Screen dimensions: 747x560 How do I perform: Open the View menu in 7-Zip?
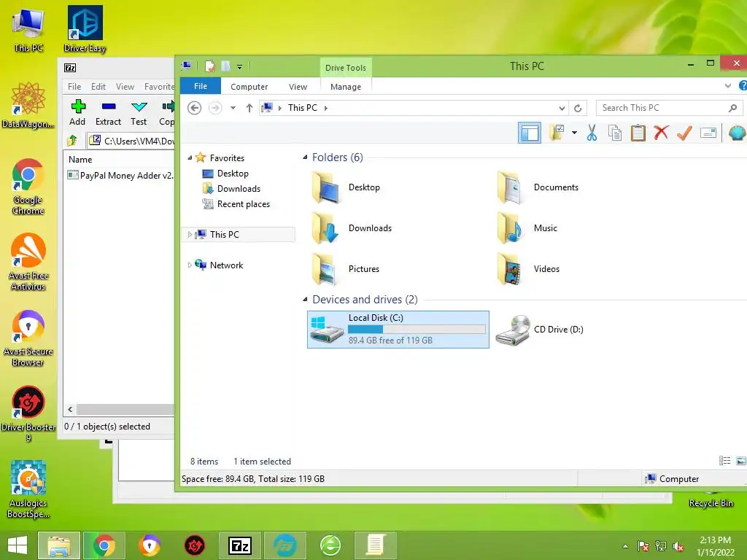pos(125,87)
